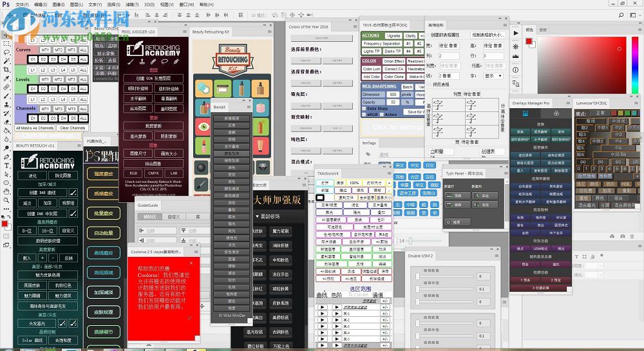Click the Orton Effect button

pos(394,61)
